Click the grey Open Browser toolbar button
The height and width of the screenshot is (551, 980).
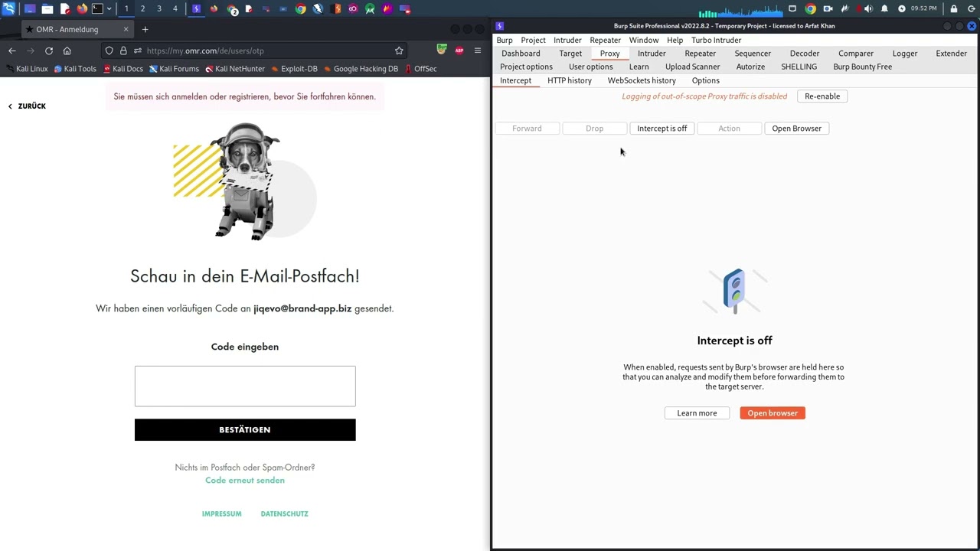click(796, 129)
